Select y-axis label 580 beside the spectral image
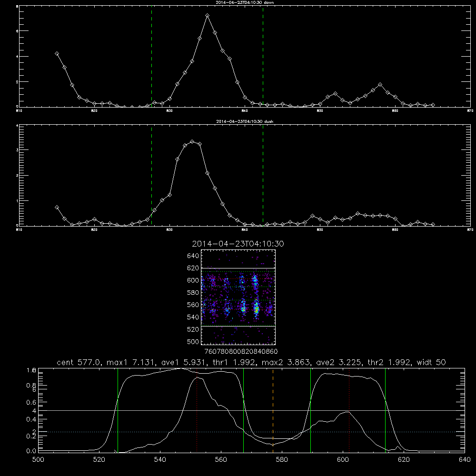 tap(193, 293)
